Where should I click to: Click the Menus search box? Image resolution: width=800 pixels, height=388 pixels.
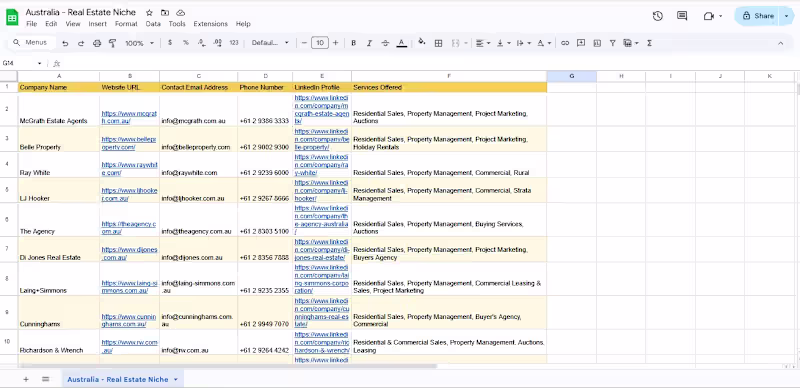pos(30,43)
